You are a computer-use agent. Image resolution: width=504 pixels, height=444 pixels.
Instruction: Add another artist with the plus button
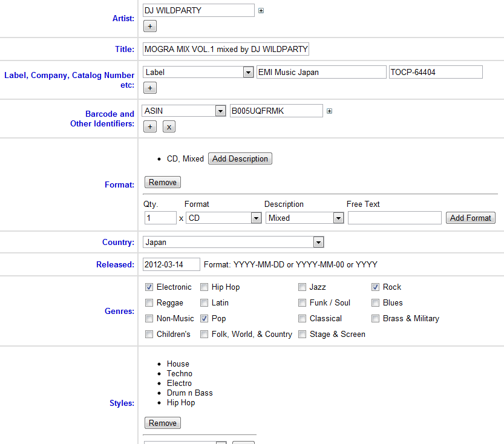[150, 27]
